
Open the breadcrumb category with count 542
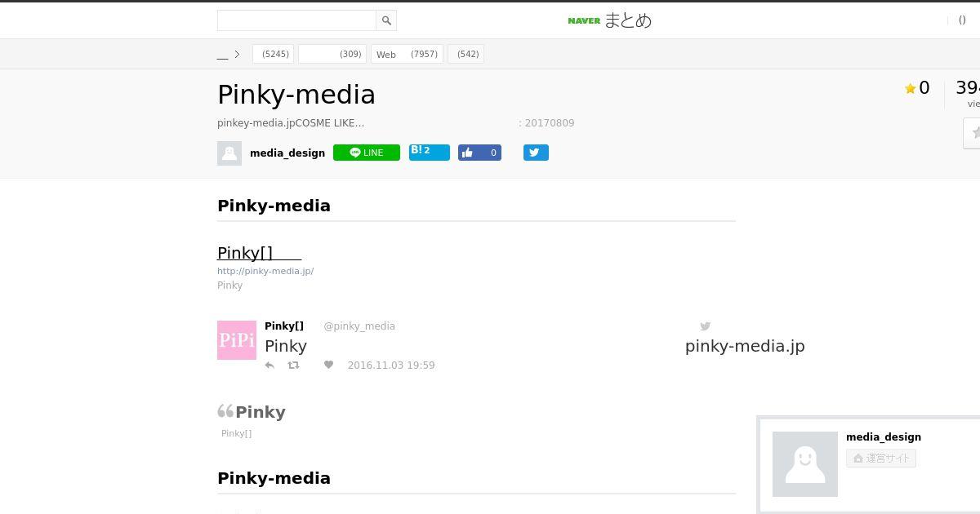[x=465, y=54]
